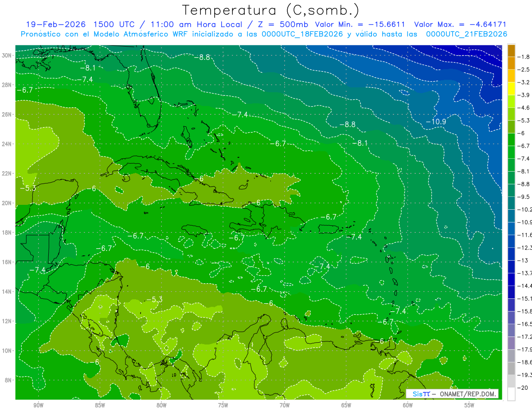Click the brown top segment of the color bar
This screenshot has height=411, width=532.
pos(511,51)
